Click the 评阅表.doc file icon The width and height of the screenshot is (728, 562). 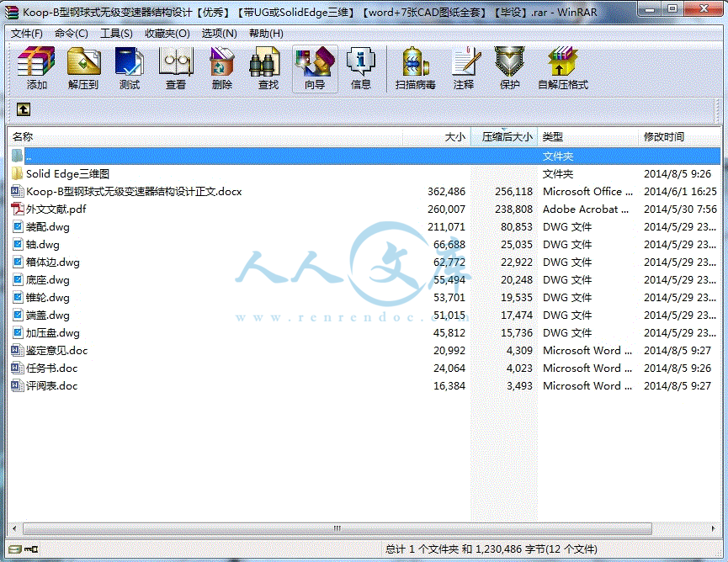point(17,385)
